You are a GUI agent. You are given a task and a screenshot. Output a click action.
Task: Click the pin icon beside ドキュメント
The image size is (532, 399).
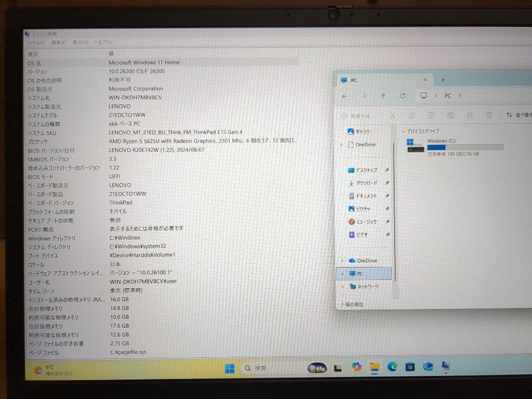pyautogui.click(x=387, y=196)
